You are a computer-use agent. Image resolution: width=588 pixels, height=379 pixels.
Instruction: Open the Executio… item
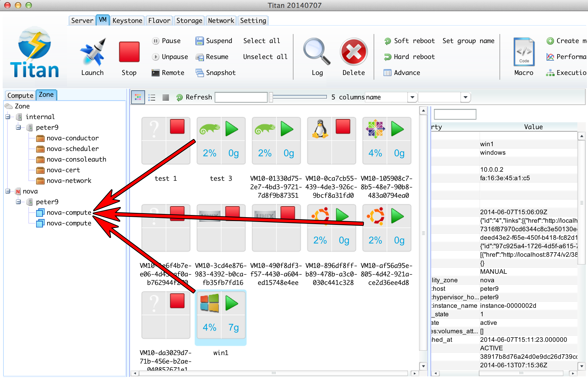click(566, 73)
